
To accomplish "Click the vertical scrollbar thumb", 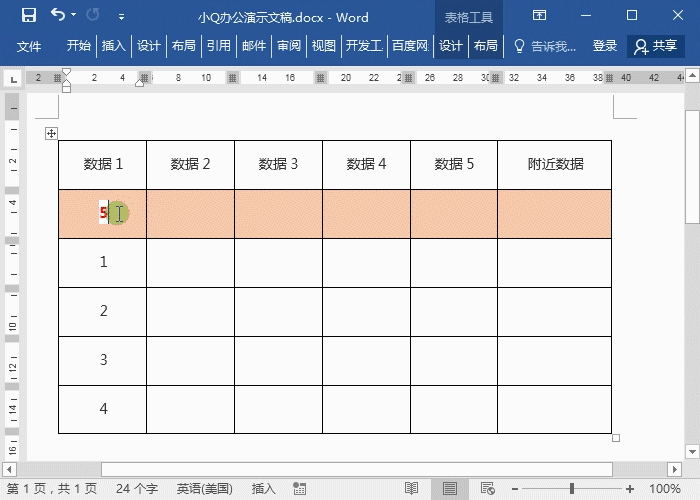I will point(692,166).
